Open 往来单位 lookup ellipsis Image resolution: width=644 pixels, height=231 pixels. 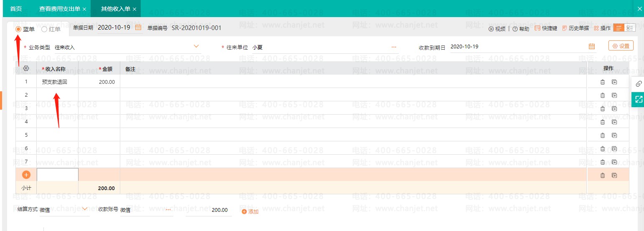394,47
